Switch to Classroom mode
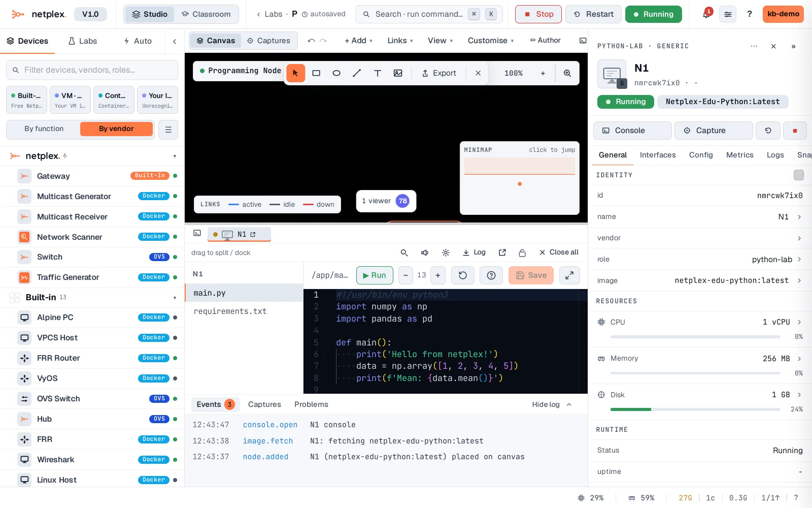This screenshot has width=812, height=508. pos(206,14)
